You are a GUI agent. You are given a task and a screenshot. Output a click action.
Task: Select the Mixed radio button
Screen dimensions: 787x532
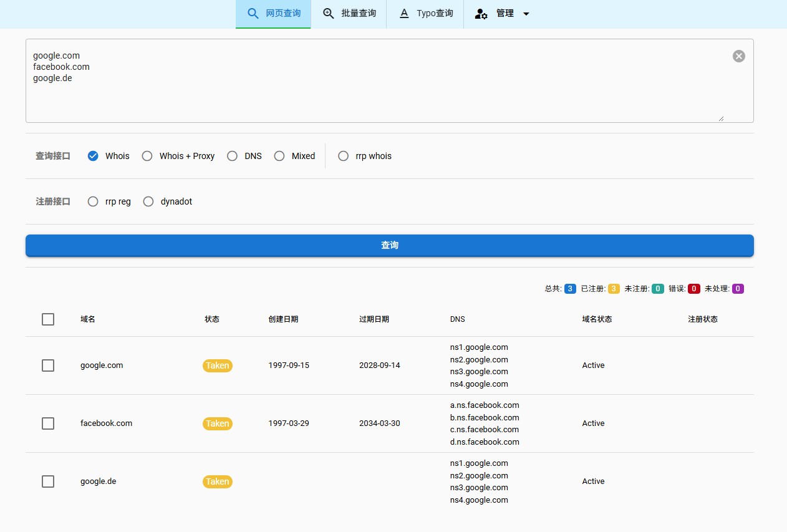(x=279, y=156)
